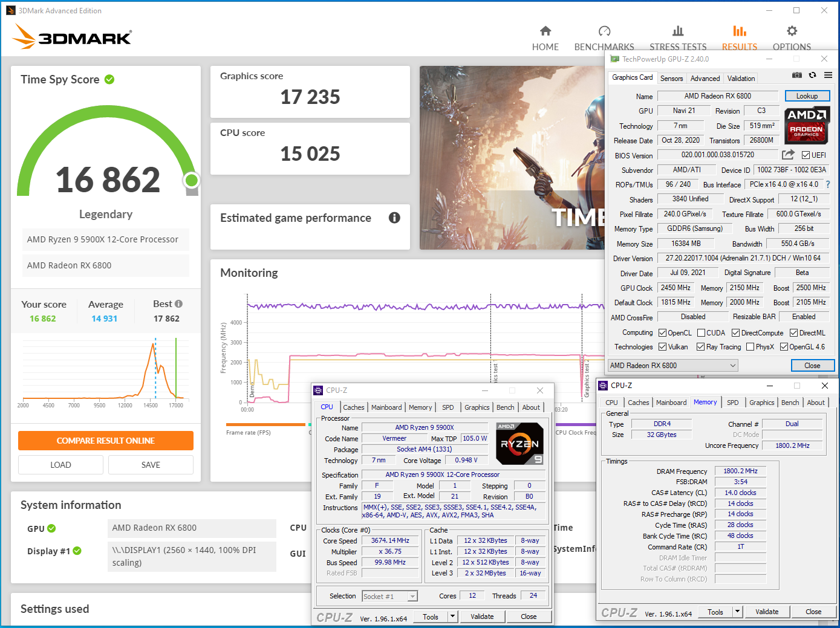Click the Lookup button in GPU-Z
Screen dimensions: 840x628
point(807,96)
